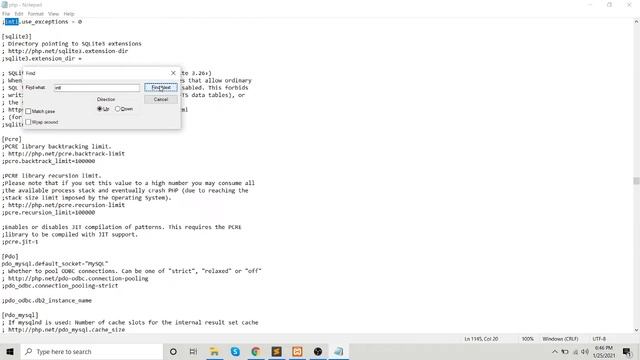Click the scrollbar up arrow
The width and height of the screenshot is (640, 360).
(636, 21)
